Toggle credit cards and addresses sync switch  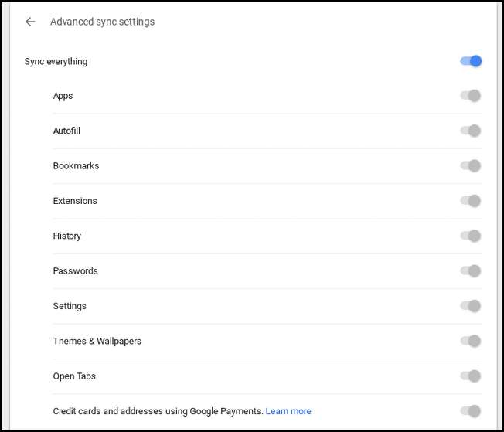471,411
